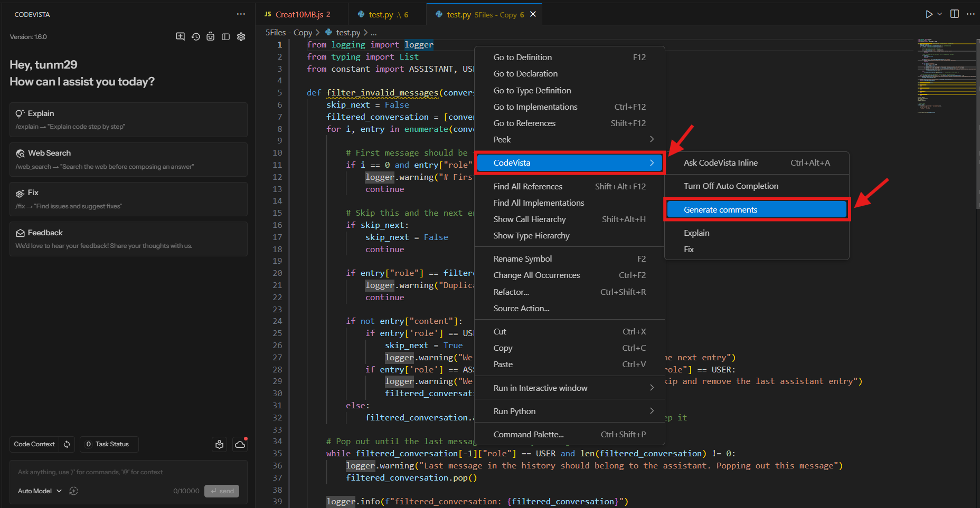Click the Code Context button
The height and width of the screenshot is (508, 980).
[x=34, y=444]
